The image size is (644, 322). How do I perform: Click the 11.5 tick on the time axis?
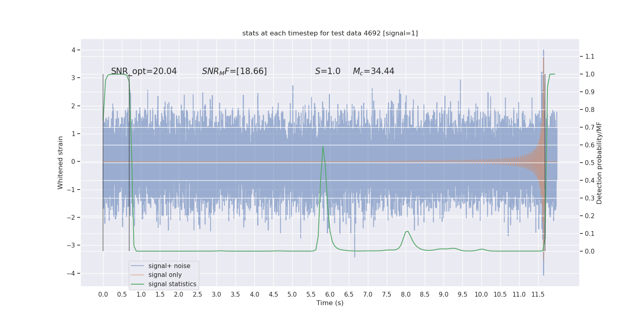click(538, 294)
